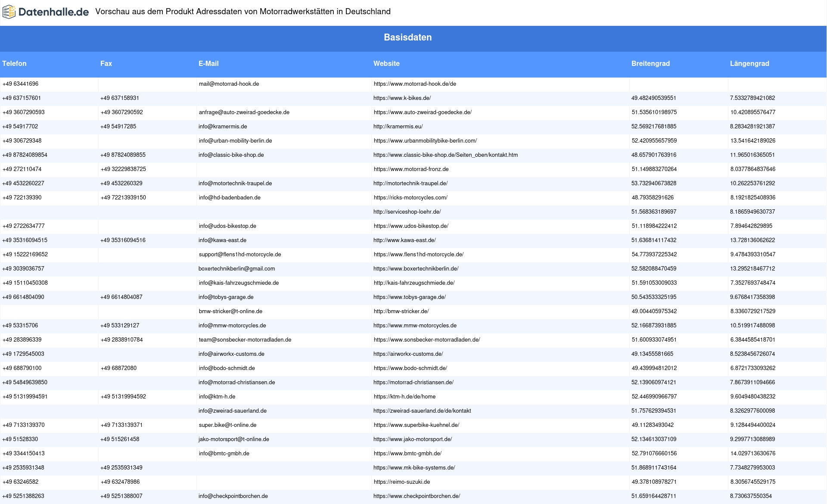Select longitude value 7.894642829895
Screen dimensions: 827x504
[751, 226]
